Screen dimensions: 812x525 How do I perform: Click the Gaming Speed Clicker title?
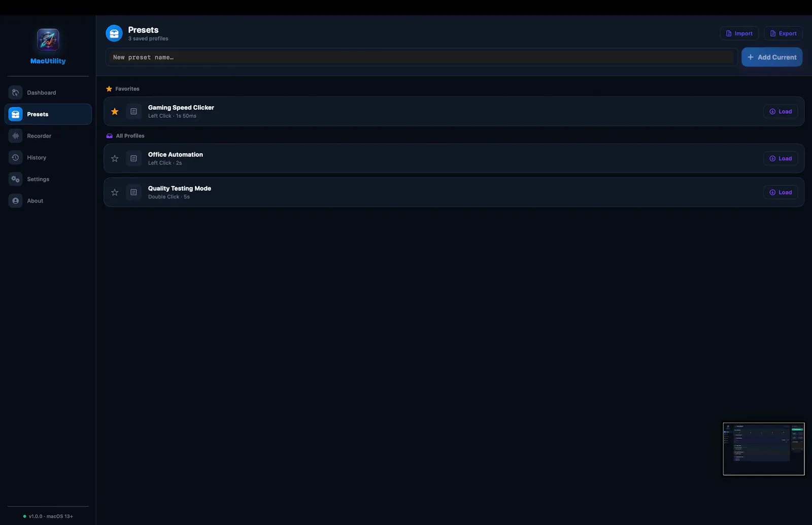click(x=181, y=108)
